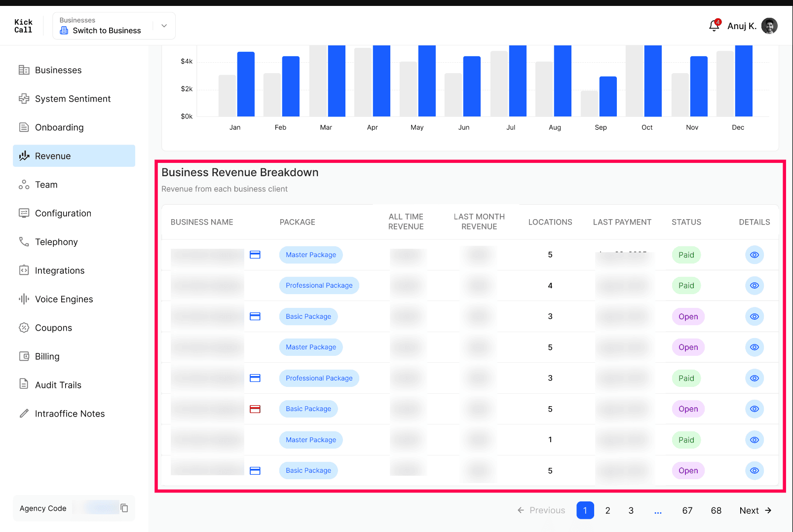793x532 pixels.
Task: View details of four-location Professional Package row
Action: pos(755,285)
